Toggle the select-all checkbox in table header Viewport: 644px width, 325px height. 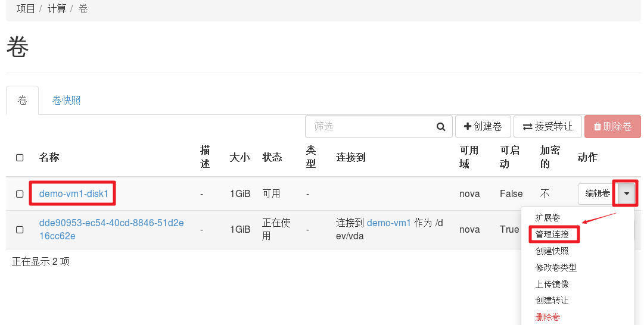(x=20, y=158)
